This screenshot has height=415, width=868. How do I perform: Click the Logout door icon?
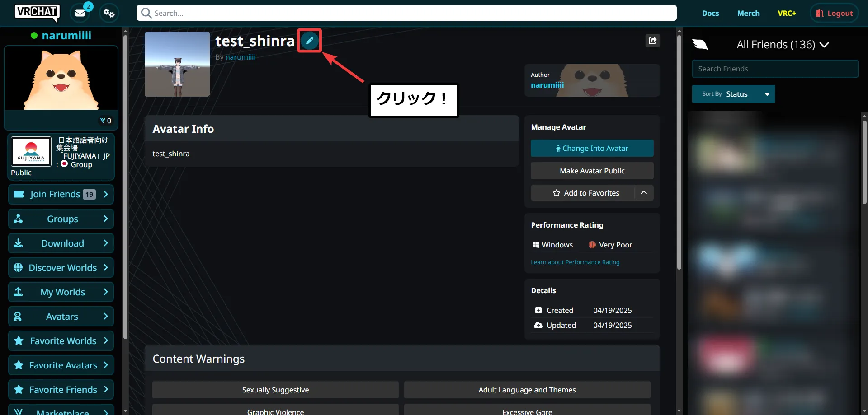point(819,13)
